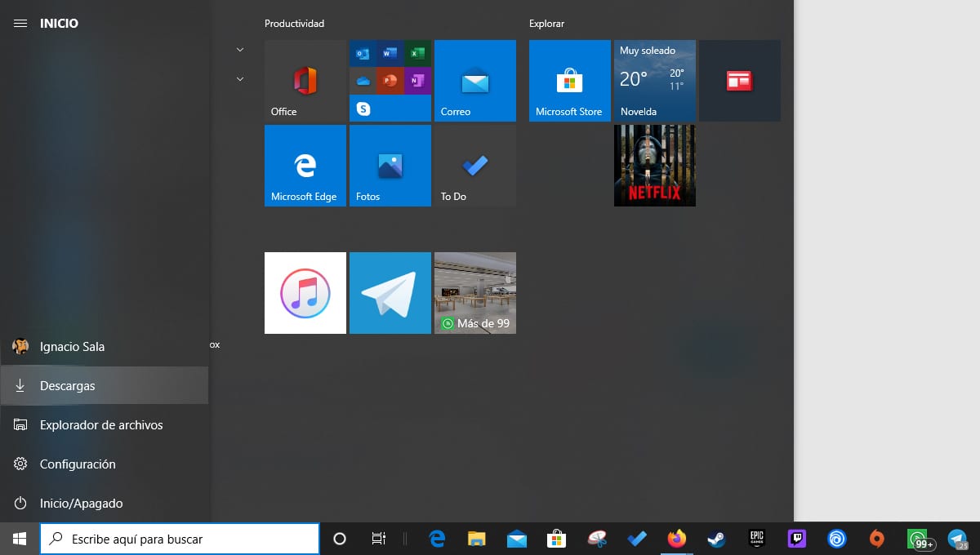Launch the iTunes music tile
This screenshot has width=980, height=555.
(305, 293)
